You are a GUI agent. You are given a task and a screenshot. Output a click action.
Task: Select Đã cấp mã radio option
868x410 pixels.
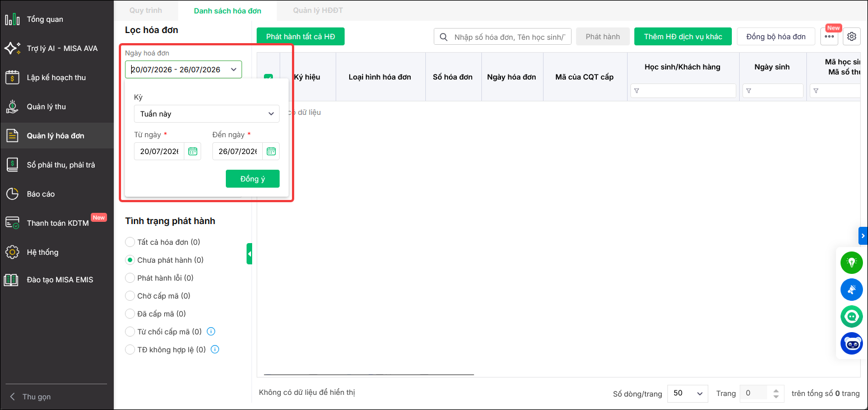pyautogui.click(x=130, y=314)
